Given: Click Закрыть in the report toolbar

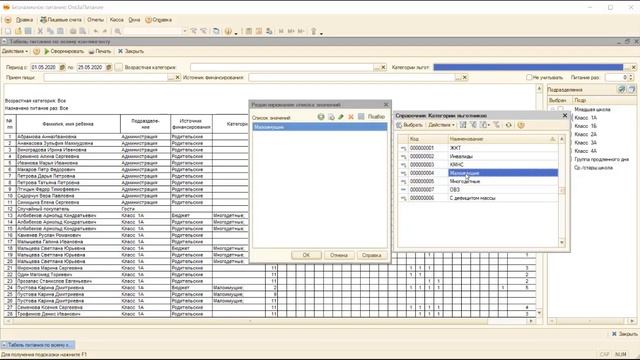Looking at the screenshot, I should click(131, 51).
